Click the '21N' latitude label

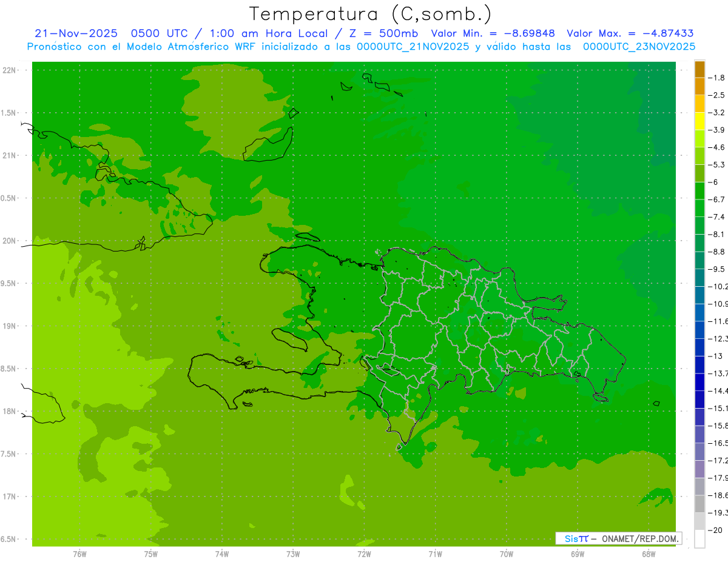(x=9, y=156)
